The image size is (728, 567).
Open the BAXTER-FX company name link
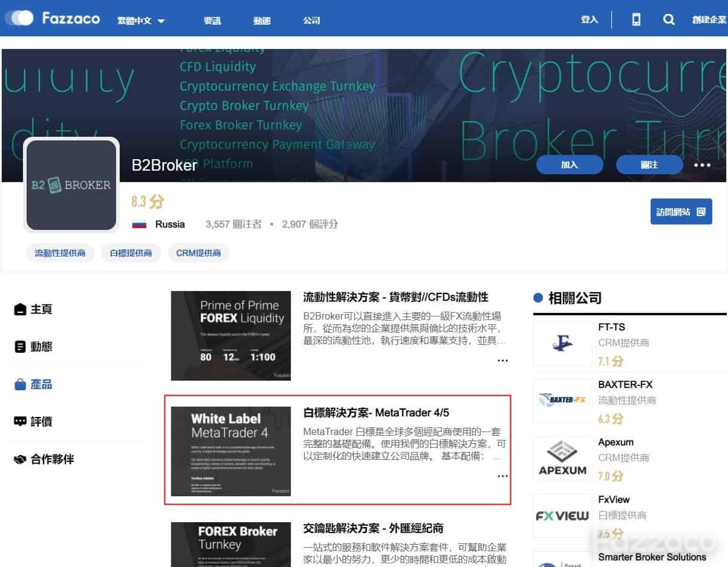(625, 384)
